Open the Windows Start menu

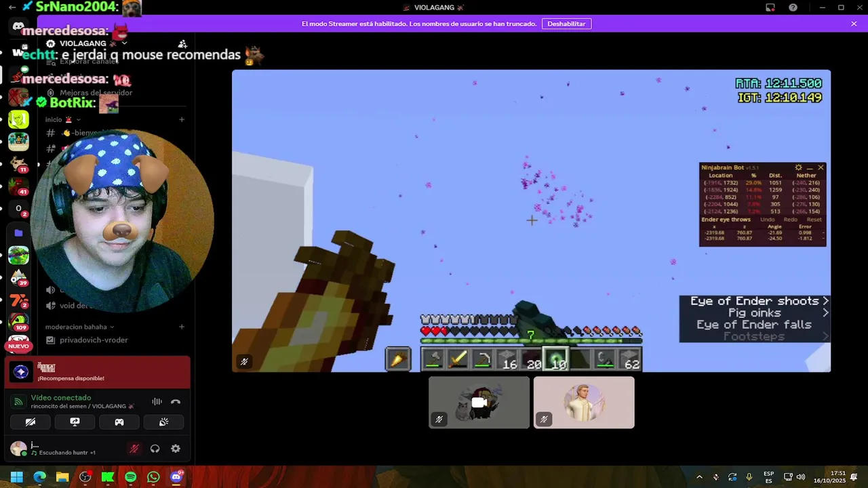[x=16, y=477]
